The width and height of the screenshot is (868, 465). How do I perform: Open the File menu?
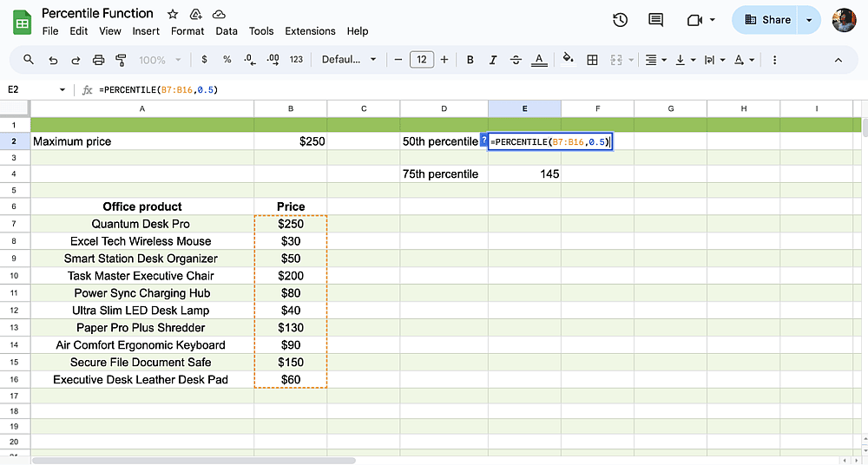click(x=50, y=31)
